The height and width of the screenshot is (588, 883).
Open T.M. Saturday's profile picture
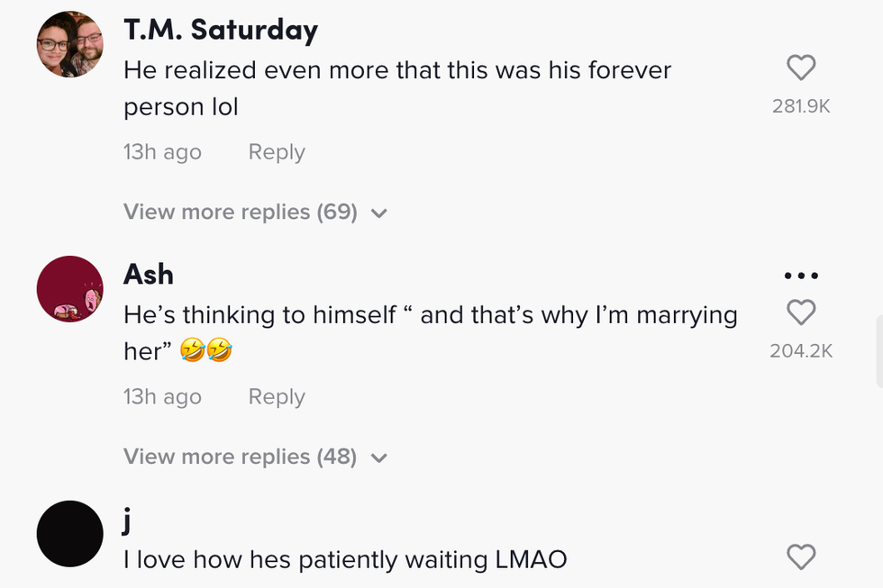click(70, 45)
